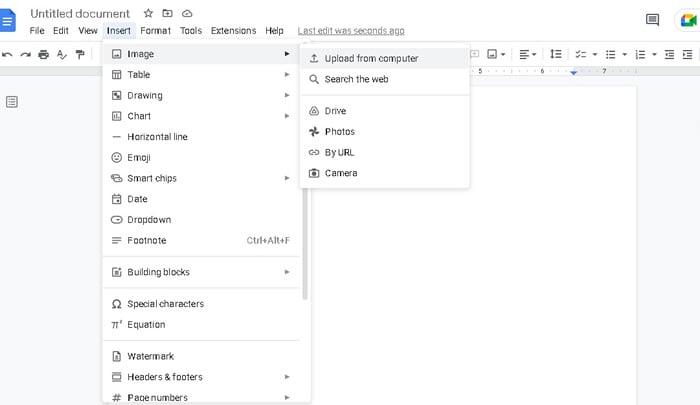
Task: Choose Upload from computer
Action: [371, 58]
